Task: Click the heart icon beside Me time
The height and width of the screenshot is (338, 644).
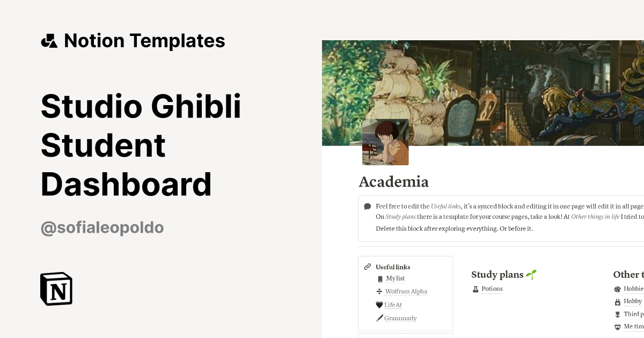Action: (617, 327)
